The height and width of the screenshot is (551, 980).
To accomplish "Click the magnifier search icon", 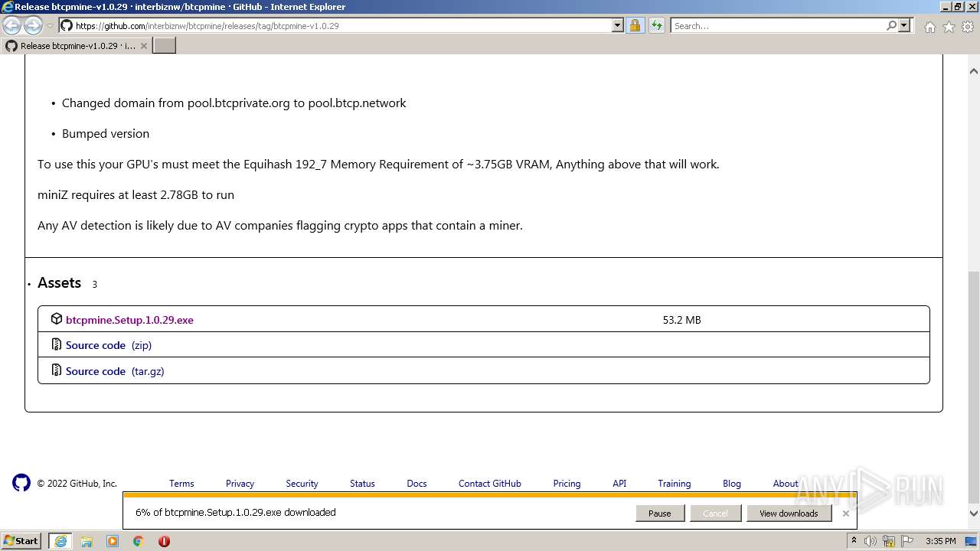I will click(x=891, y=25).
